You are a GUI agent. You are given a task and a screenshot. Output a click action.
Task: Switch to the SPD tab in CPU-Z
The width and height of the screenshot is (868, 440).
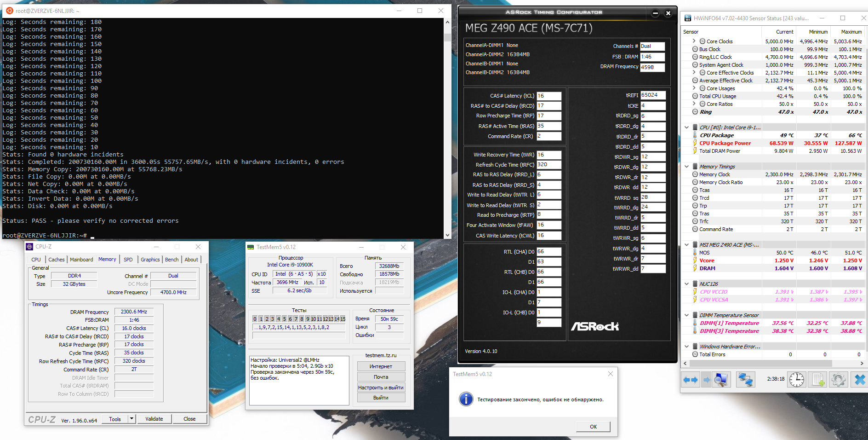[128, 260]
